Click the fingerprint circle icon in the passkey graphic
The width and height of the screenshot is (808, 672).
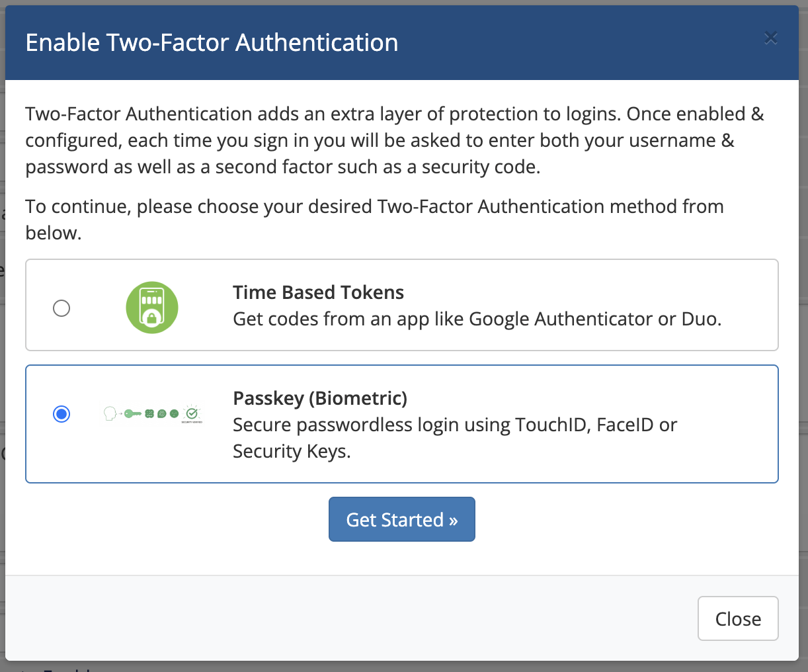click(161, 414)
